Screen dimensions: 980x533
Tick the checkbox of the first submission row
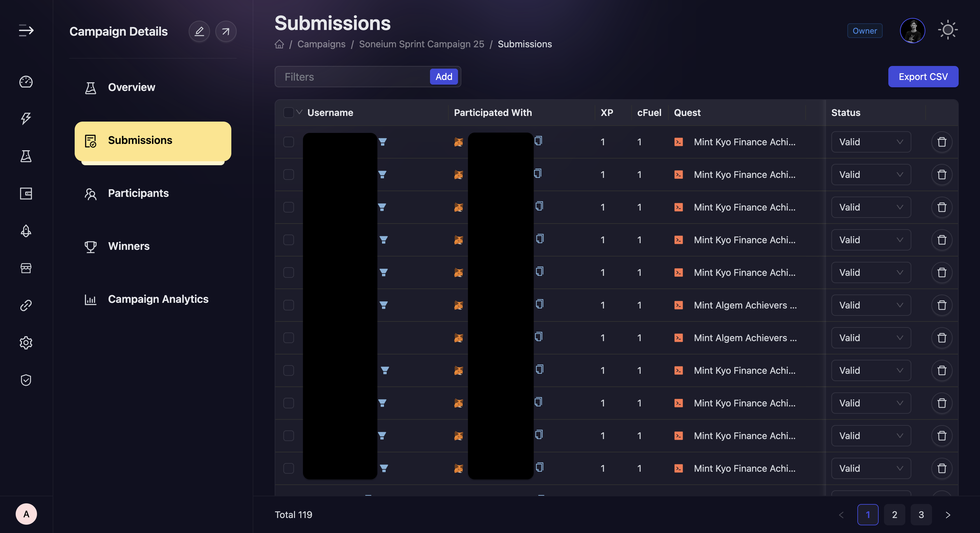pyautogui.click(x=288, y=142)
